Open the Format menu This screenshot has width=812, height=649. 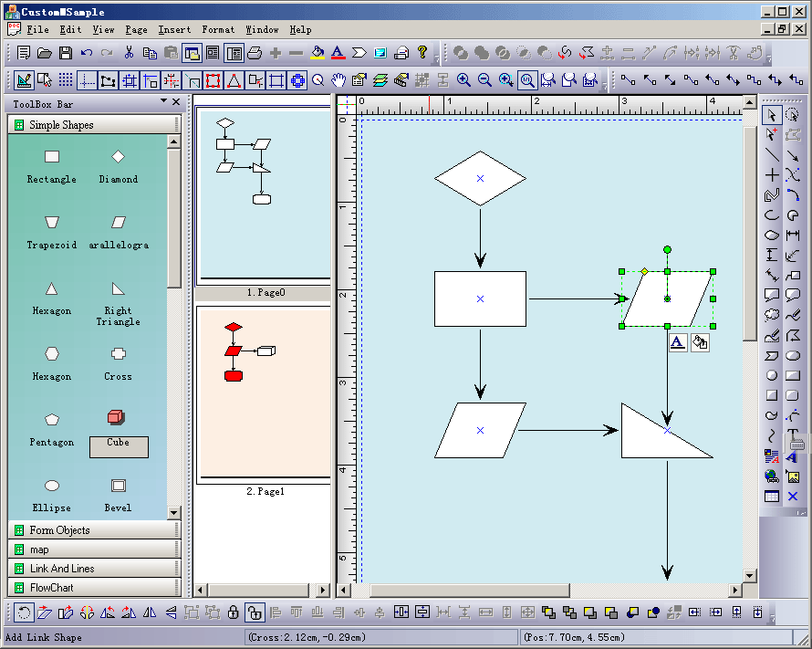click(x=218, y=30)
